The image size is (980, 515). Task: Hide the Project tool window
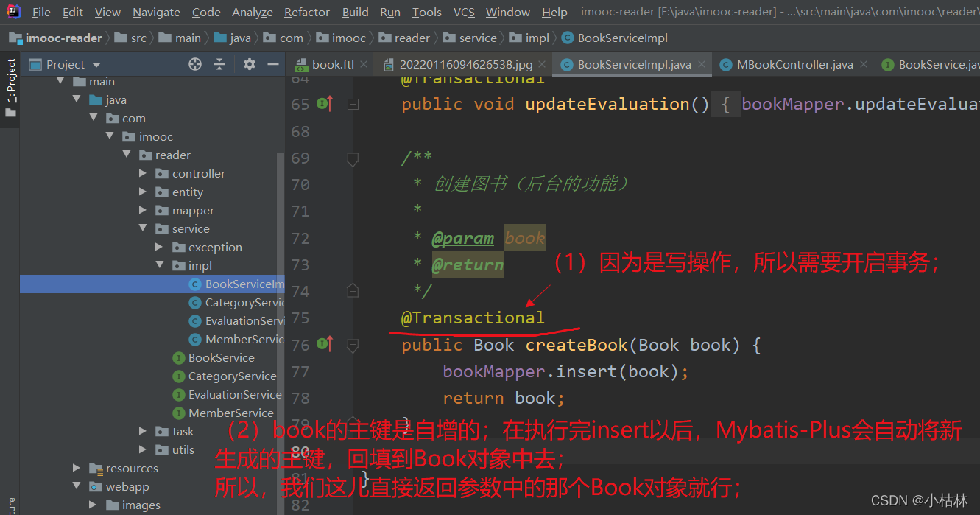pos(272,65)
